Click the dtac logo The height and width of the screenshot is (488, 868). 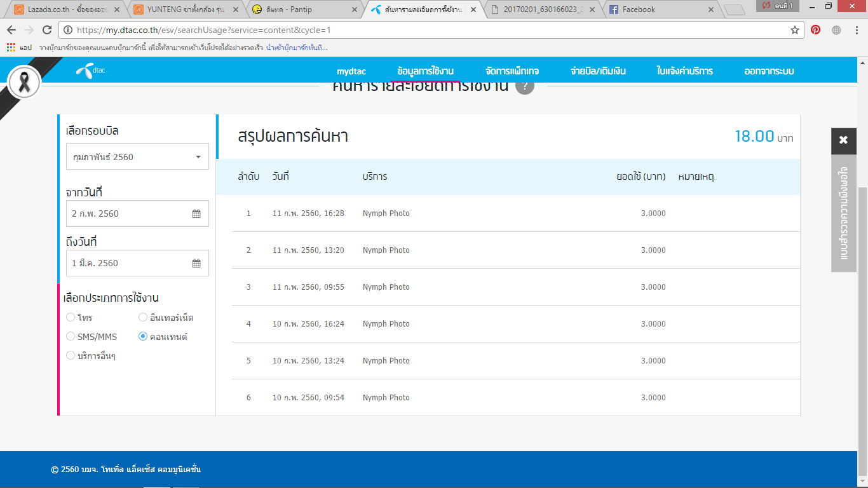(91, 70)
